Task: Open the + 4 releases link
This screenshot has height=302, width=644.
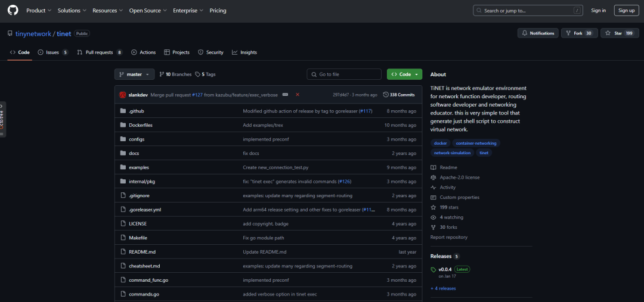Action: (x=443, y=288)
